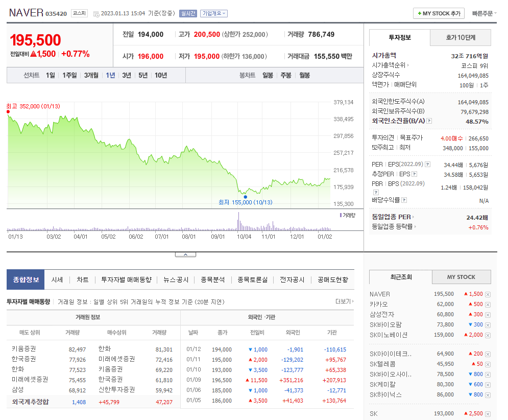The width and height of the screenshot is (508, 420).
Task: Select the 1일 line chart period
Action: click(x=50, y=75)
